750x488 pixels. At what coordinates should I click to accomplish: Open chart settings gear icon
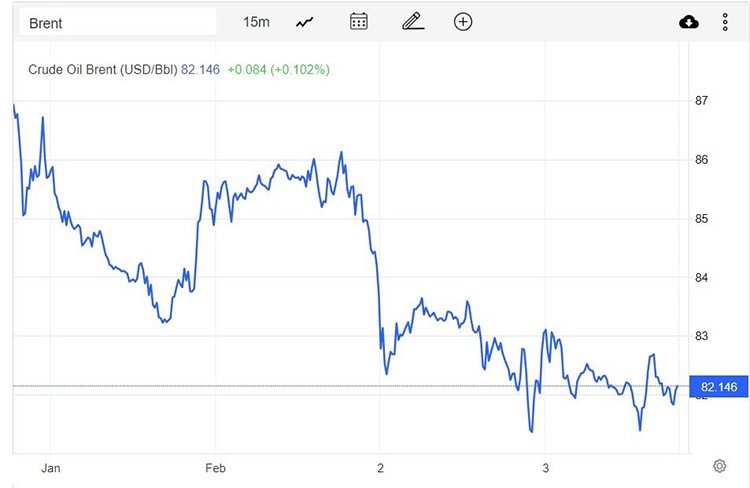pyautogui.click(x=719, y=466)
